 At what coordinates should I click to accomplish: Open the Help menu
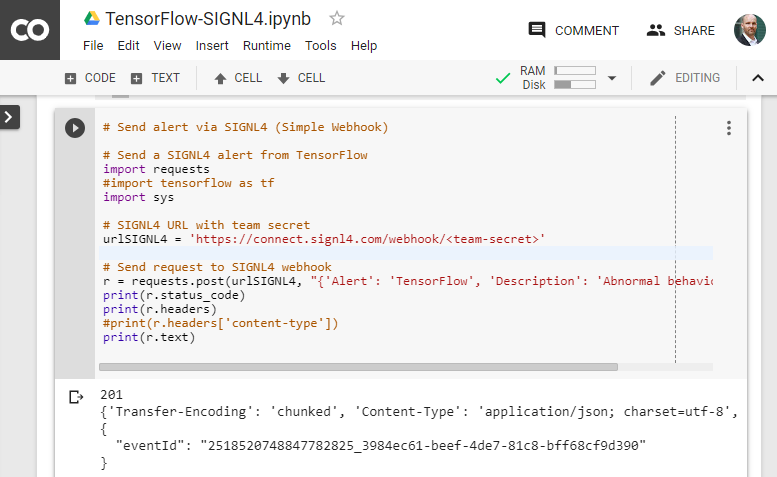[364, 46]
